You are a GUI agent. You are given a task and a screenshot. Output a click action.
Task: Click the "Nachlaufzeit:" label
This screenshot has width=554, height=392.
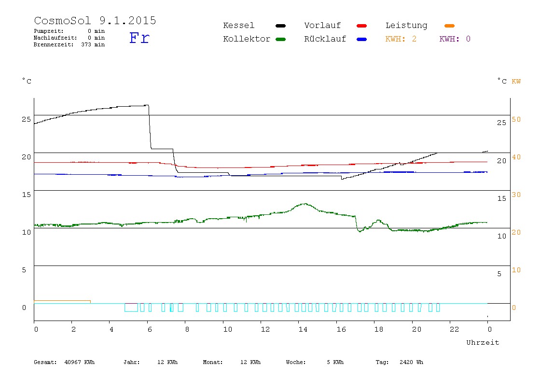pyautogui.click(x=55, y=38)
